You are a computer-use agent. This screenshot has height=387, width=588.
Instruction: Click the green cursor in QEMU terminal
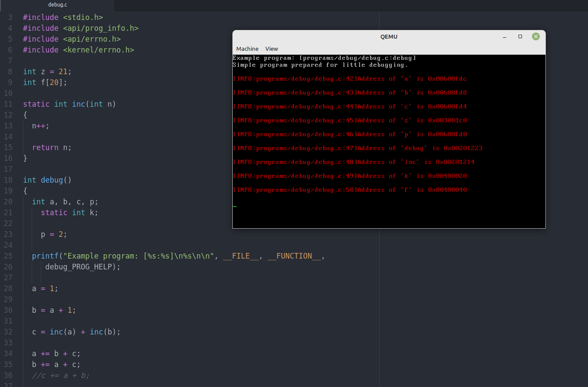235,207
